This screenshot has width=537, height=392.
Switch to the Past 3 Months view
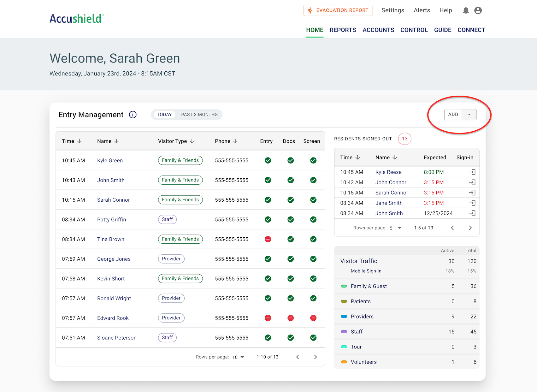click(x=199, y=115)
